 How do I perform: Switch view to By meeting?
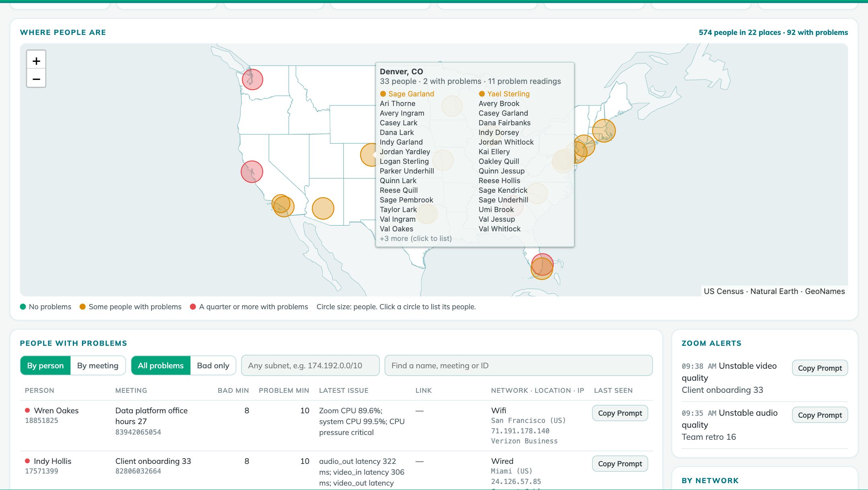[98, 365]
